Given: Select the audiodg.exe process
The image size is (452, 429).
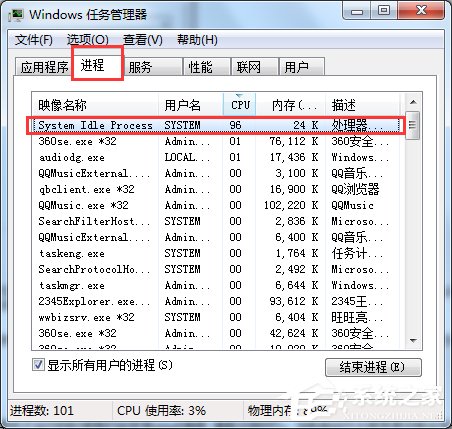Looking at the screenshot, I should click(x=216, y=157).
